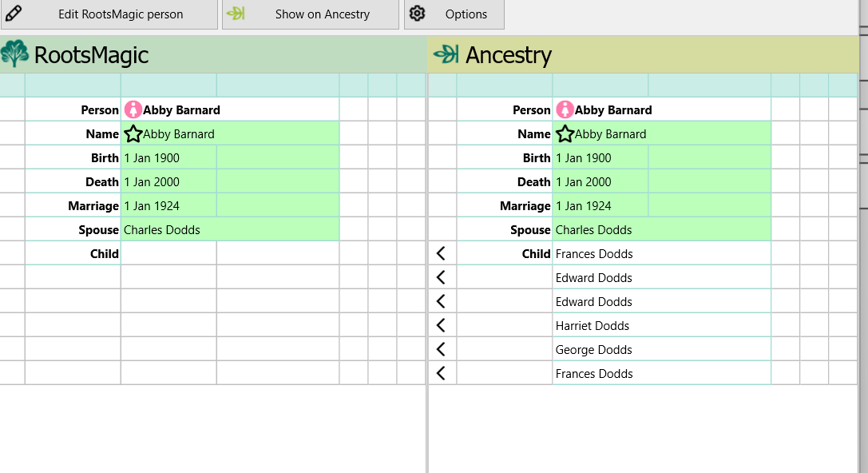This screenshot has width=868, height=473.
Task: Click the arrow beside the second Edward Dodds
Action: click(x=442, y=301)
